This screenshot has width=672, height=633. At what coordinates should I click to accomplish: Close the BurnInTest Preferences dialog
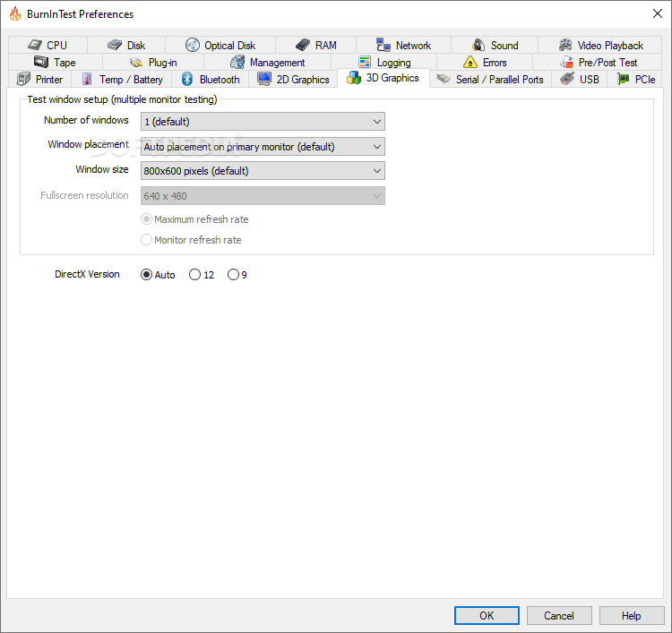pos(658,13)
